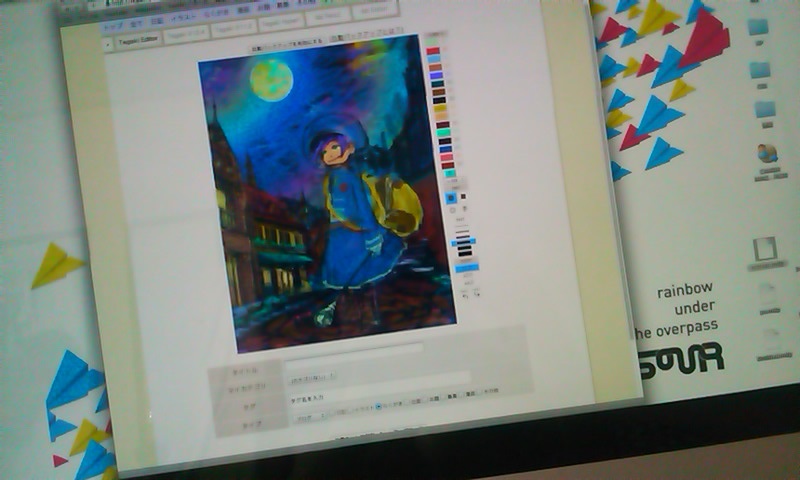
Task: Open the round colorful desktop app icon
Action: [768, 154]
